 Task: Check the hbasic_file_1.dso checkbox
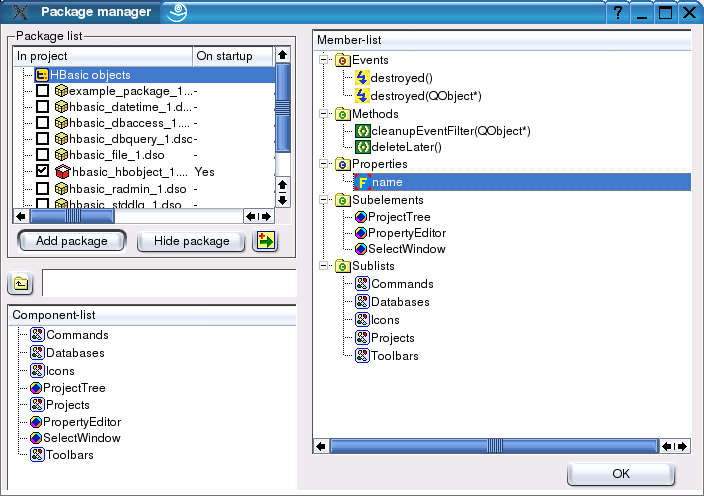click(x=42, y=155)
